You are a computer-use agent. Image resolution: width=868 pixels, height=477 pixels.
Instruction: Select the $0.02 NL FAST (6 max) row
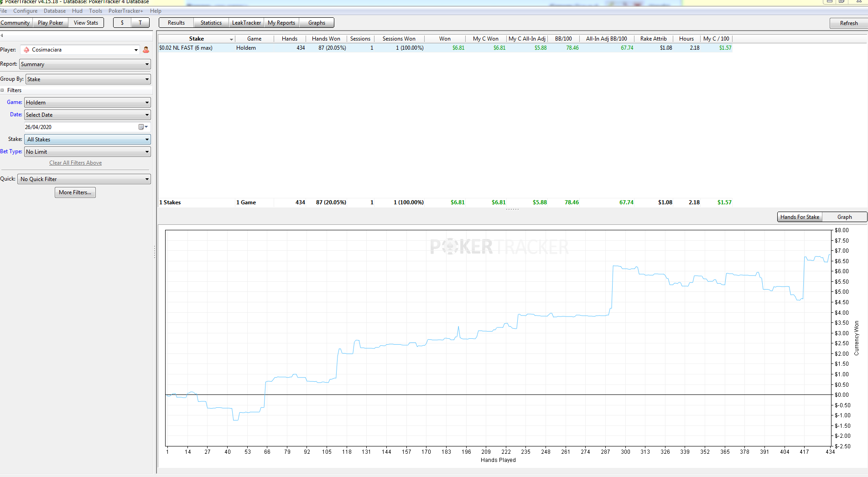445,48
